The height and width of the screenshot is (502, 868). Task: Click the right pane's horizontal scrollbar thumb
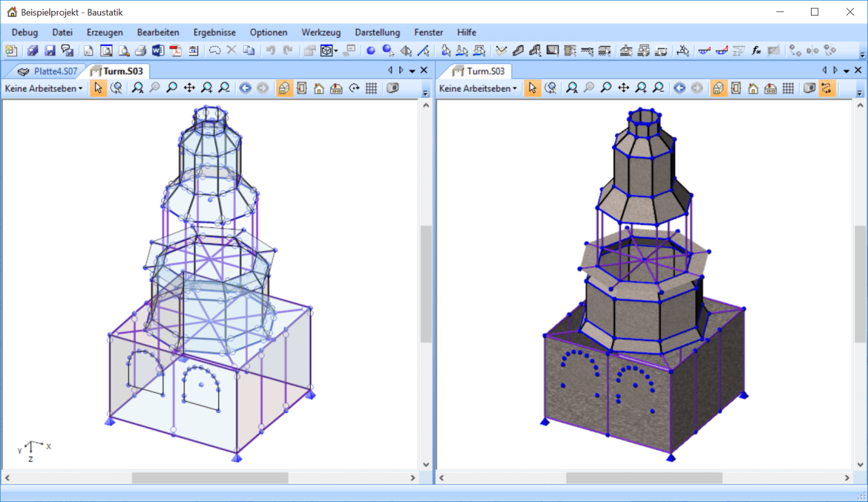pos(643,478)
